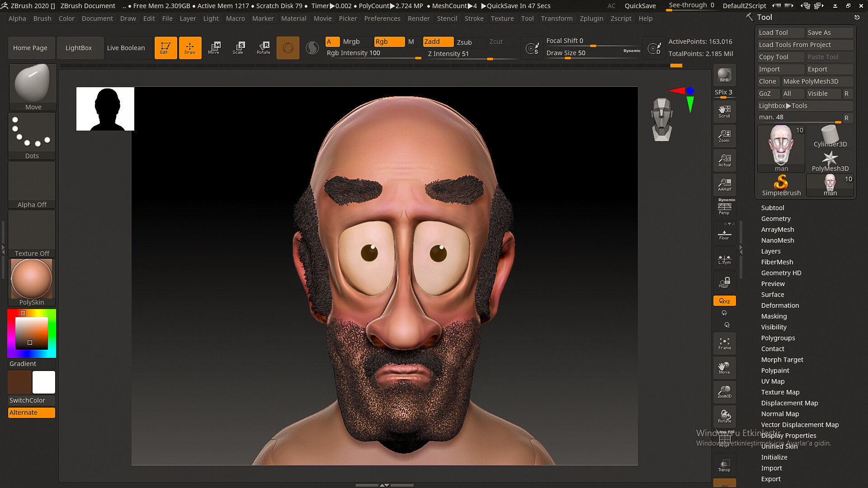Screen dimensions: 868x488
Task: Enable the Zsub sculpt mode
Action: (464, 42)
